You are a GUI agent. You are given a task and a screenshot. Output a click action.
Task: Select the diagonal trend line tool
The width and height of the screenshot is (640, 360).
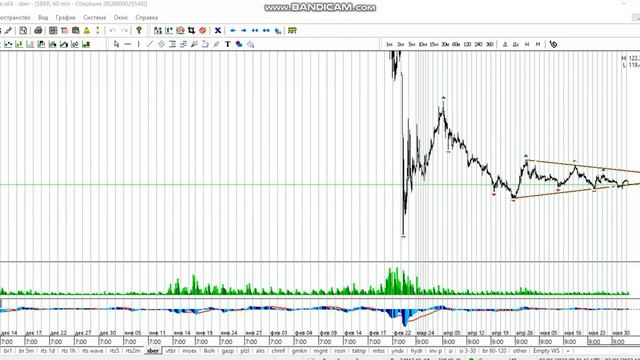(150, 44)
